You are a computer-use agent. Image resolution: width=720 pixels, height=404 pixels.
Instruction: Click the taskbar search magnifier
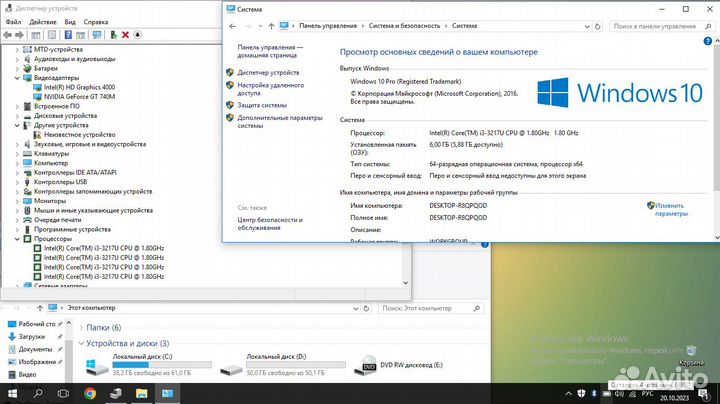coord(38,394)
